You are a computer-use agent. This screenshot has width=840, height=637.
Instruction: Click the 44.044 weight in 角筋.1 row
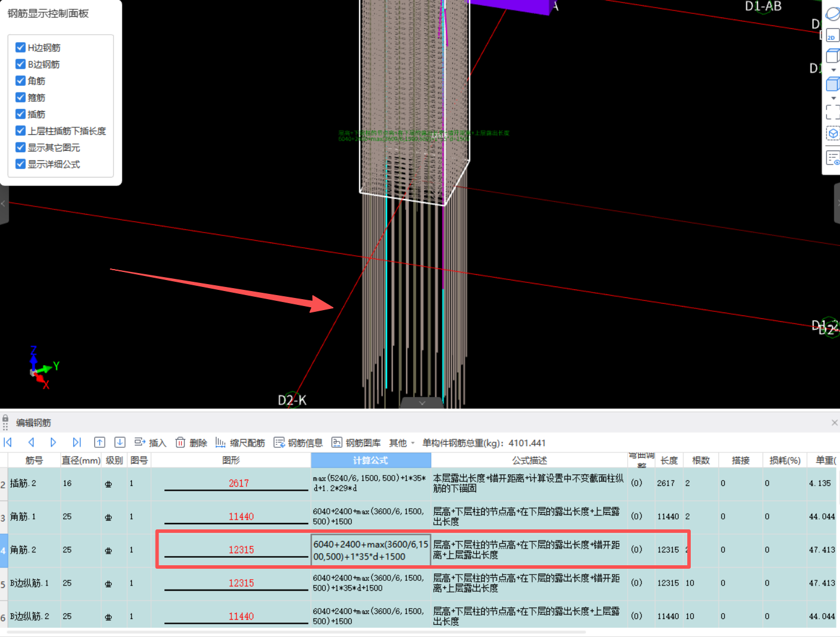[821, 517]
